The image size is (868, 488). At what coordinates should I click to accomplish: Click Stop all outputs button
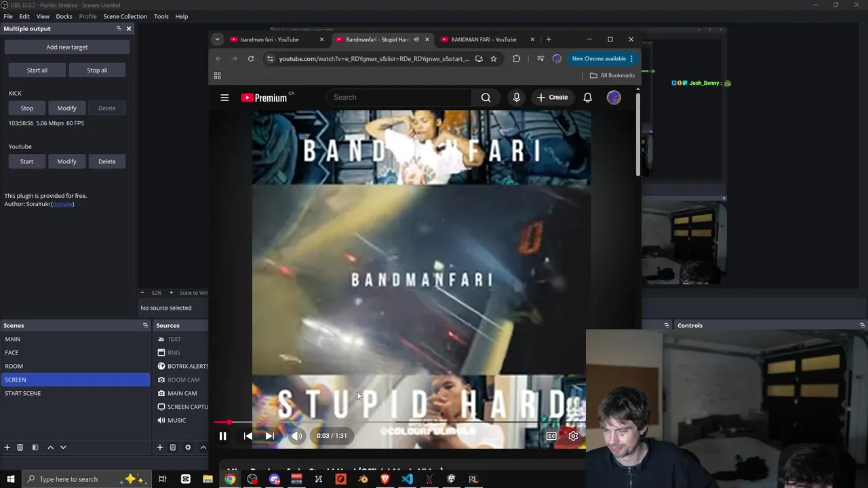point(97,70)
